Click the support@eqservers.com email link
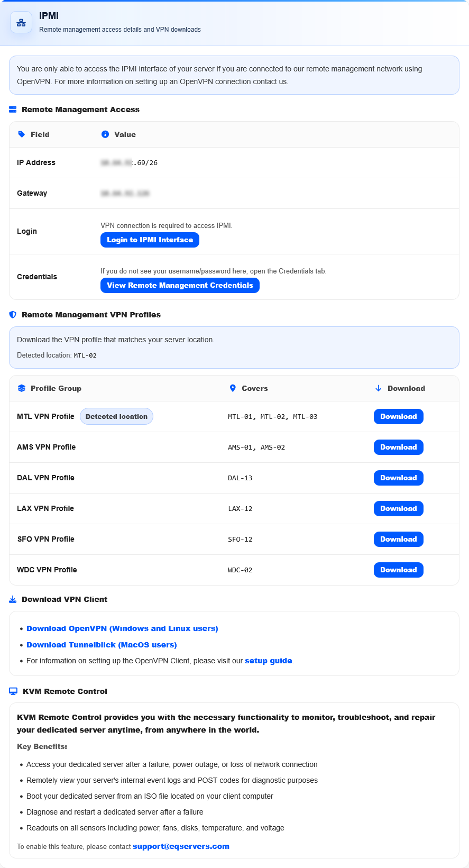The height and width of the screenshot is (868, 469). (x=181, y=846)
